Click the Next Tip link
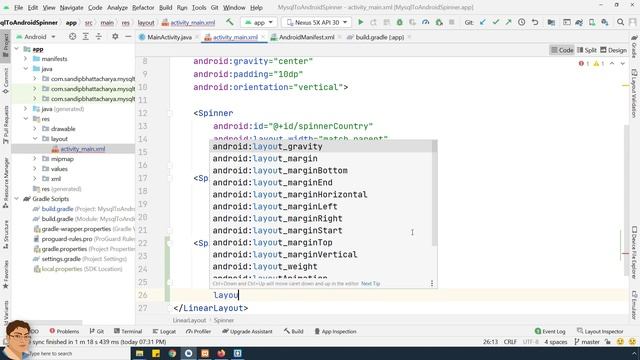Image resolution: width=640 pixels, height=360 pixels. 371,283
